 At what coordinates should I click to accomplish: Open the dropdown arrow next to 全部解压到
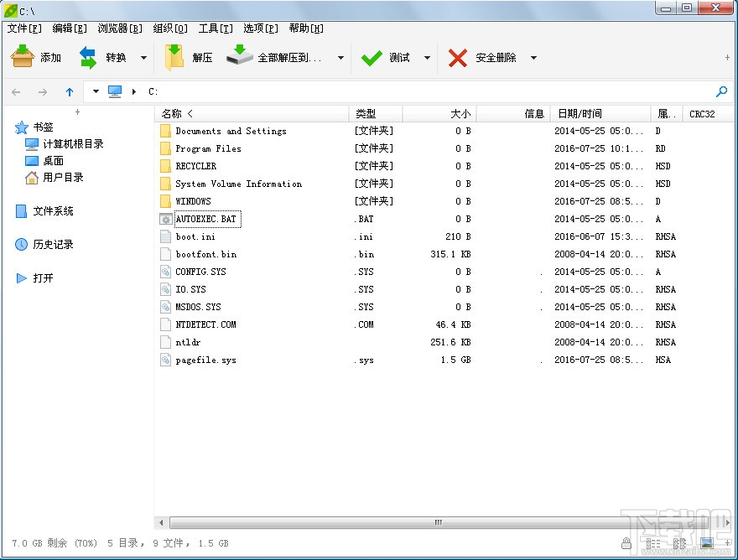[340, 58]
